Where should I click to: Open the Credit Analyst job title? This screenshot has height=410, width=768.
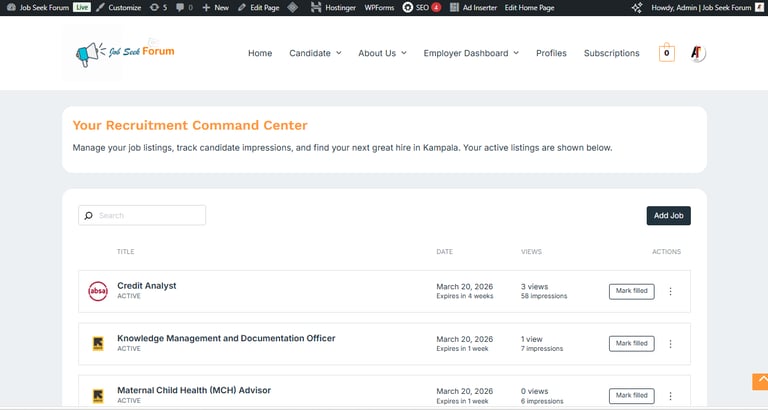click(146, 286)
